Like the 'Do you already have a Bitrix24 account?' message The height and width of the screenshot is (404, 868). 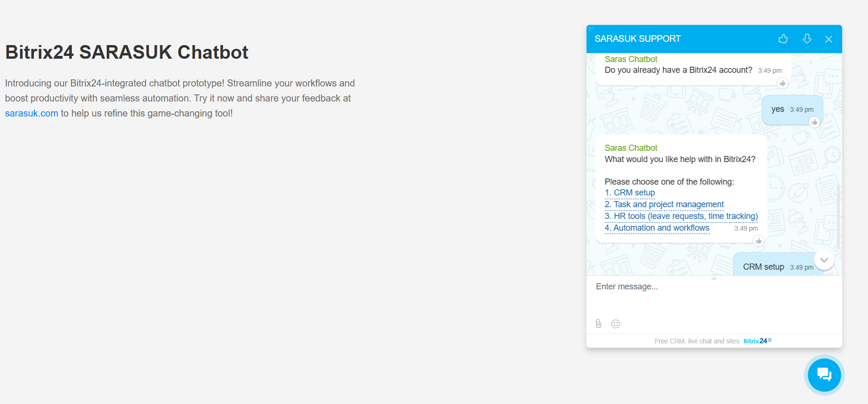[x=782, y=83]
